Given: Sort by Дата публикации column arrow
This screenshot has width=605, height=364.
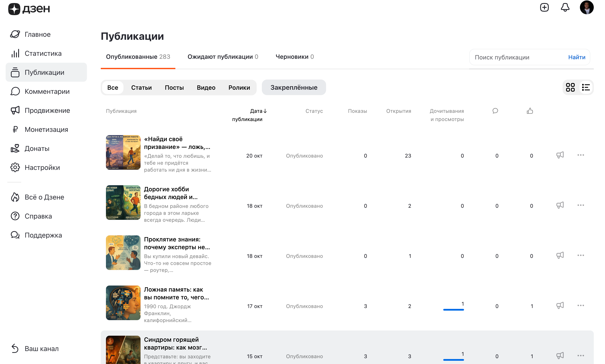Looking at the screenshot, I should pyautogui.click(x=265, y=111).
